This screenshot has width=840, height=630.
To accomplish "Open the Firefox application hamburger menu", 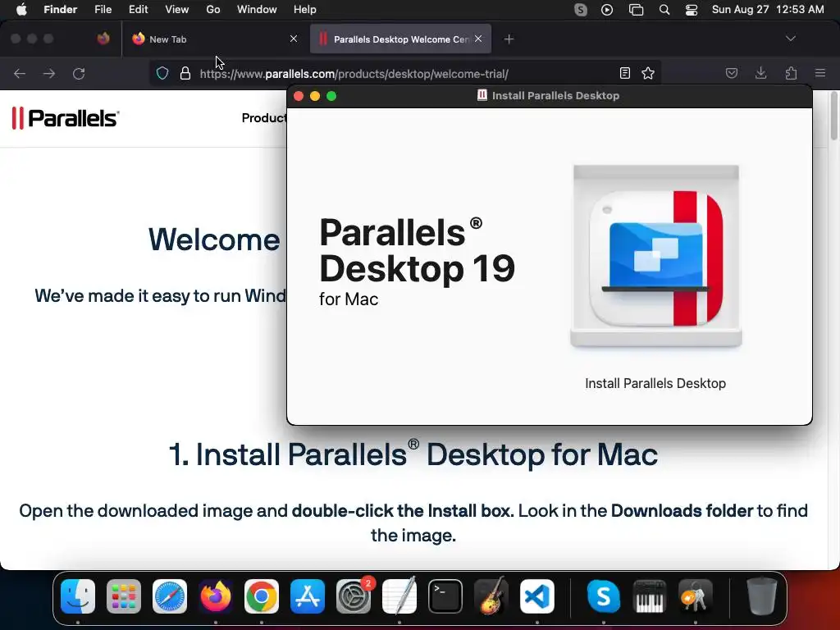I will point(820,73).
